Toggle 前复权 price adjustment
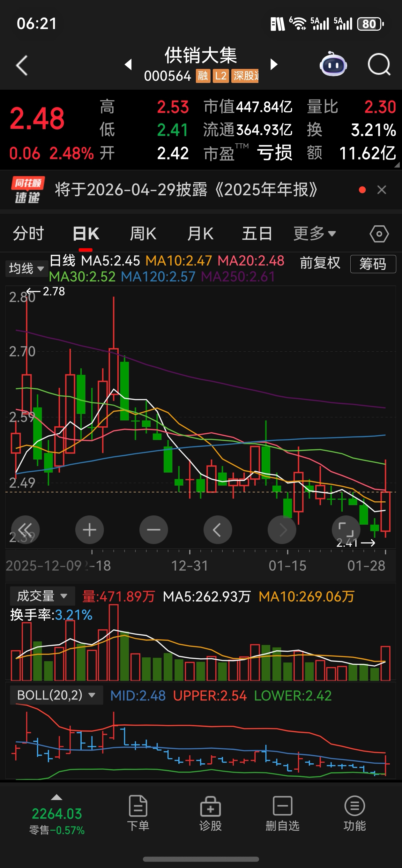 (x=320, y=263)
